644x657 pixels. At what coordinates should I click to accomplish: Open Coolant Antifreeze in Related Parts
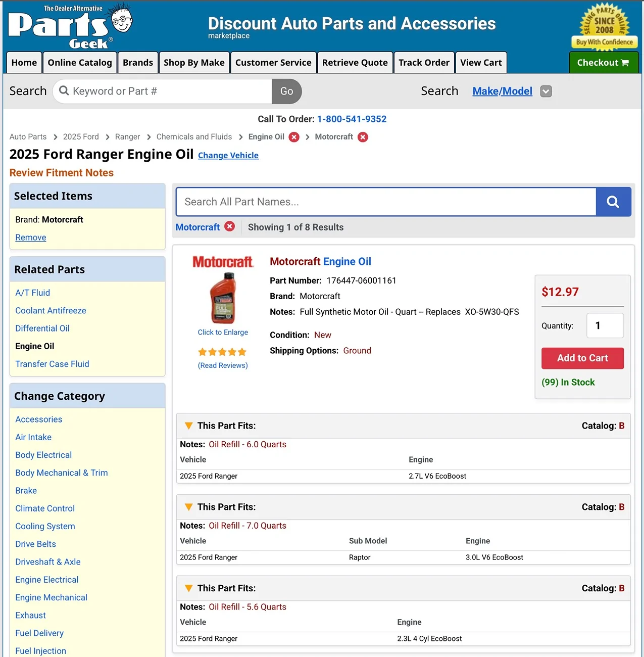coord(51,310)
